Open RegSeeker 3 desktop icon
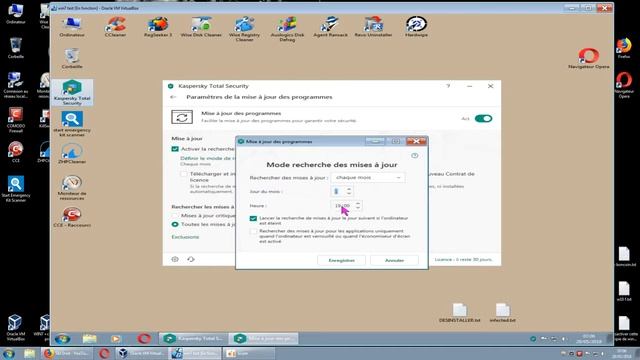 158,27
